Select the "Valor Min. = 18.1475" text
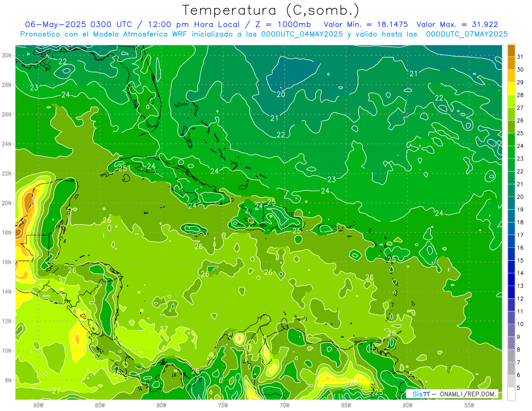 tap(366, 24)
